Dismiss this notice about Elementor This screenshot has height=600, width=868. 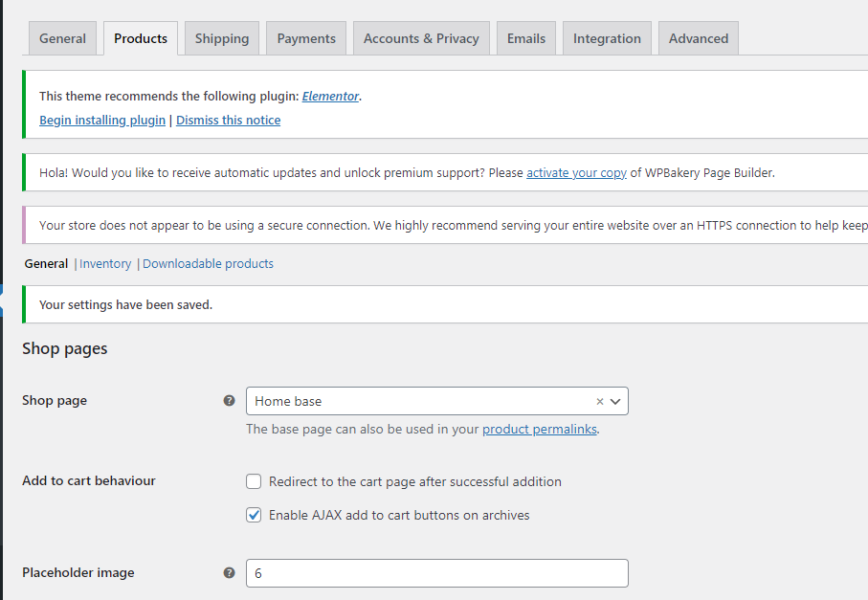tap(229, 121)
